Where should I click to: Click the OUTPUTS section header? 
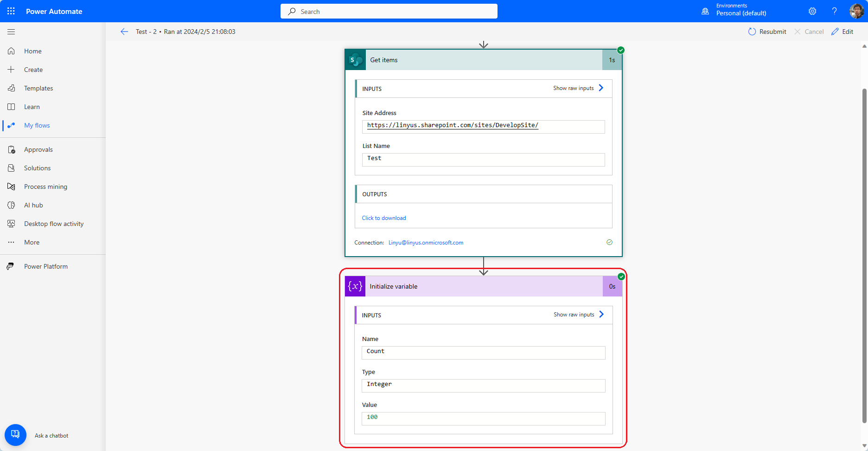[484, 194]
